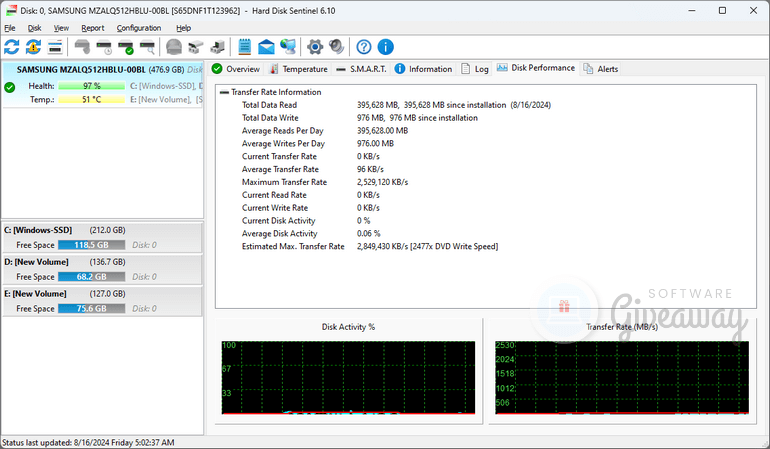The image size is (770, 449).
Task: Open the File menu
Action: 10,28
